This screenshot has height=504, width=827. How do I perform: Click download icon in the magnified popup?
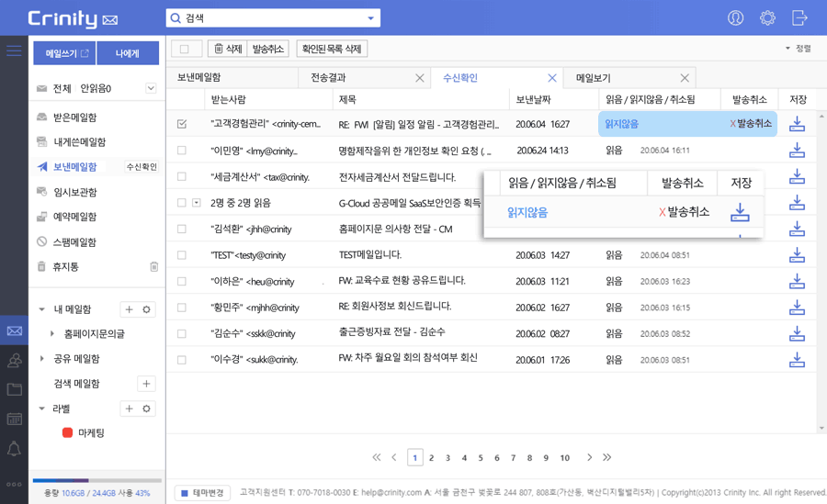point(740,212)
